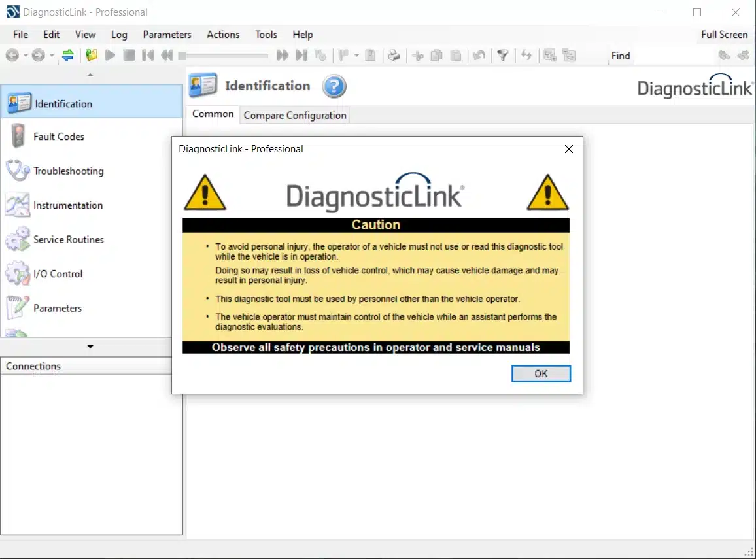The width and height of the screenshot is (756, 559).
Task: Open the Fault Codes panel
Action: click(59, 137)
